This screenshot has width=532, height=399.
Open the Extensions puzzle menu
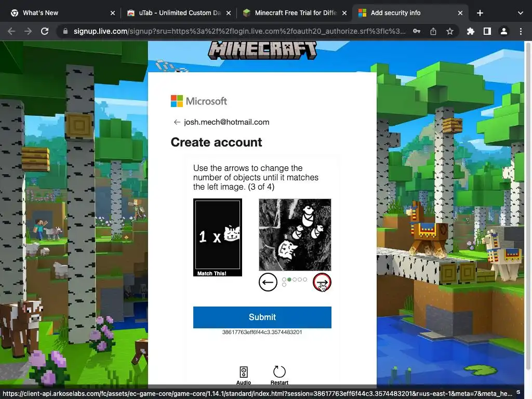coord(471,31)
